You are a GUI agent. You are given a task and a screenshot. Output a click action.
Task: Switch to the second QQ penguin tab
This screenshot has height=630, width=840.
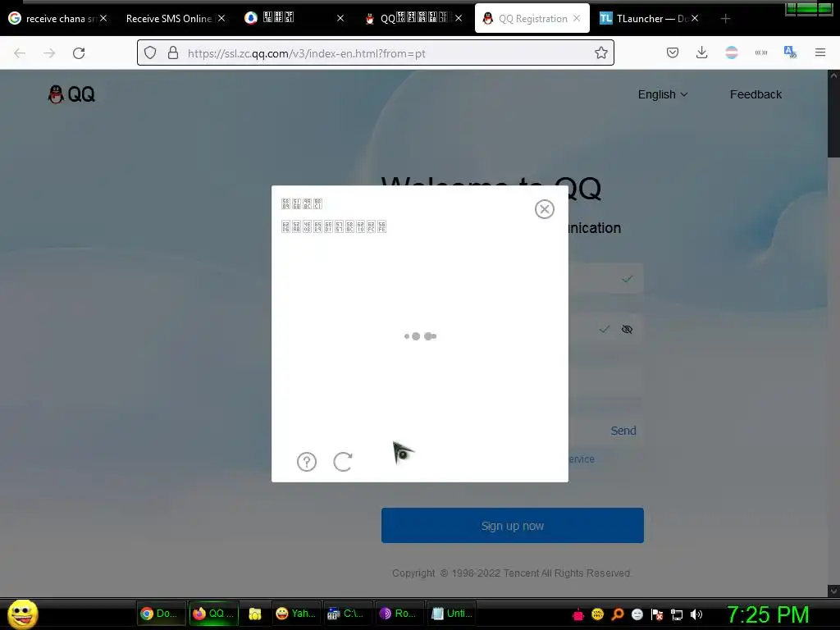click(413, 19)
